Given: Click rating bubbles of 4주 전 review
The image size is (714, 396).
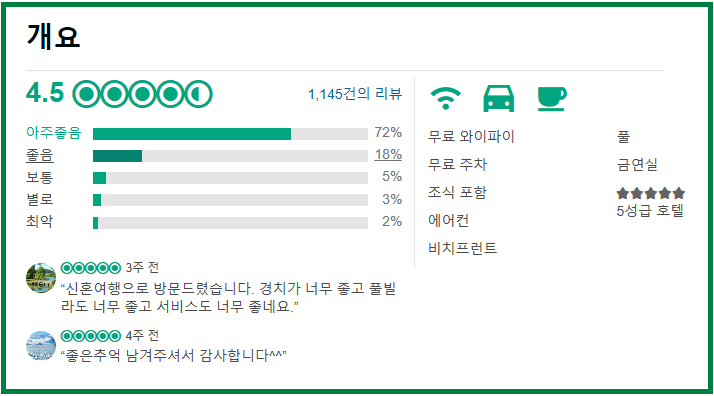Looking at the screenshot, I should [91, 336].
